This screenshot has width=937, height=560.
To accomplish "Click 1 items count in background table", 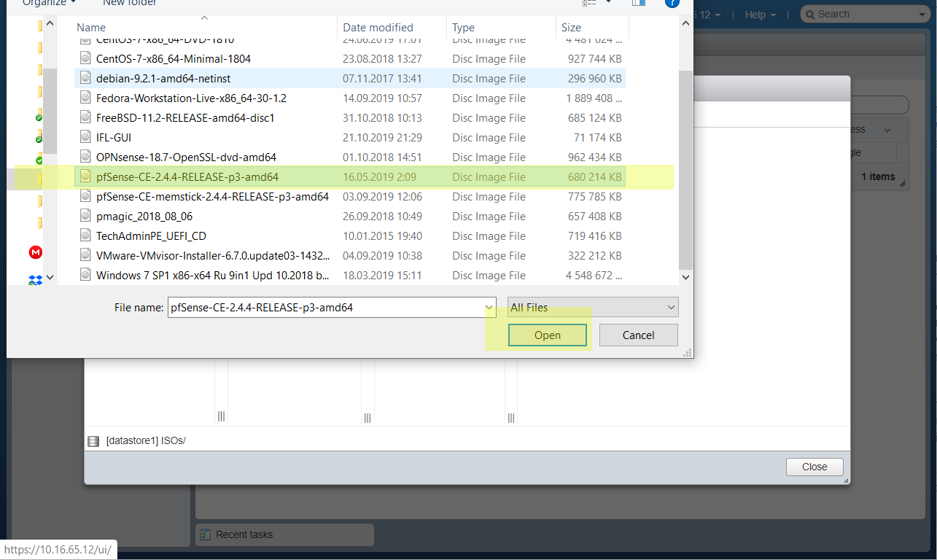I will [x=878, y=176].
